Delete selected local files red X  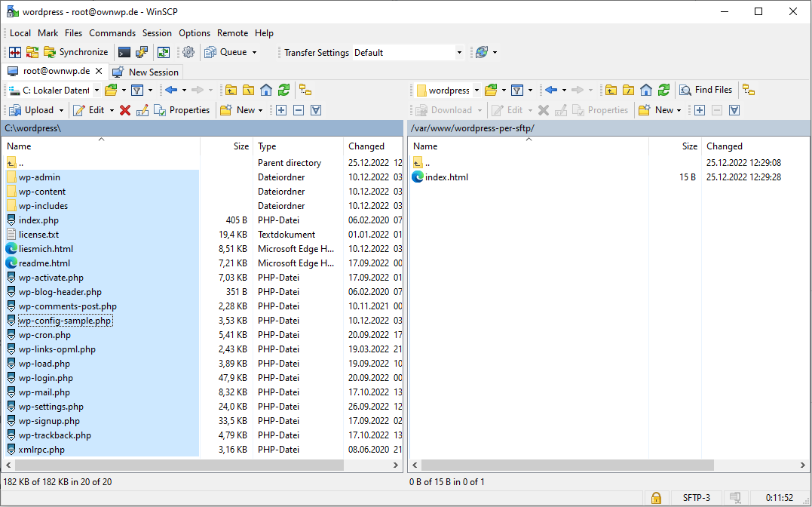125,110
